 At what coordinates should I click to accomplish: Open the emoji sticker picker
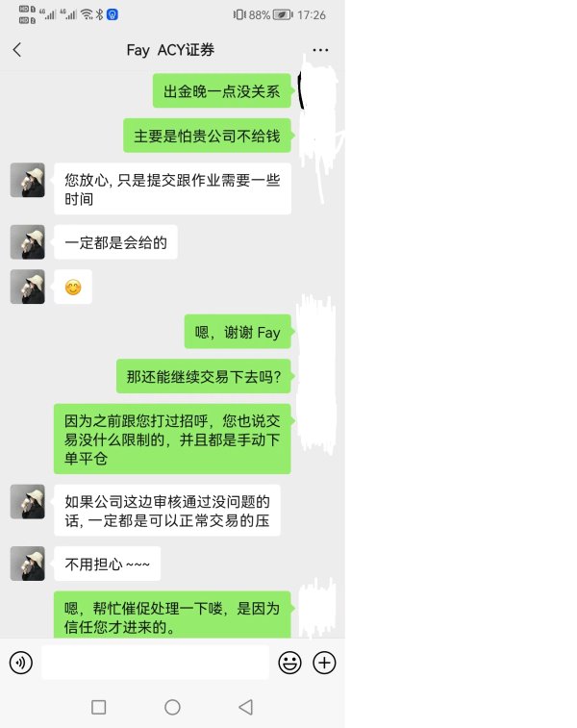289,663
